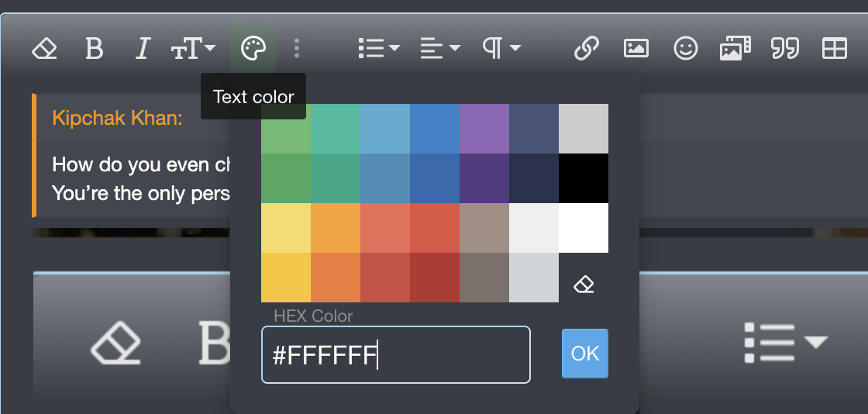Open the media gallery insert icon
868x414 pixels.
(735, 50)
